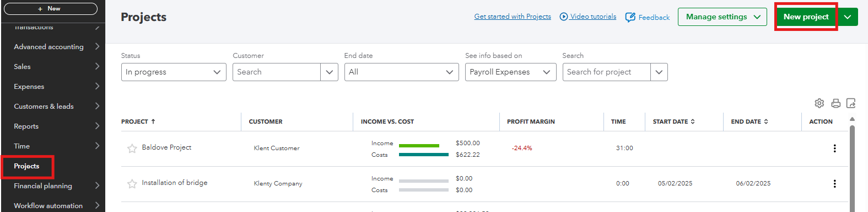868x212 pixels.
Task: Click the 06/02/2025 end date
Action: coord(753,183)
